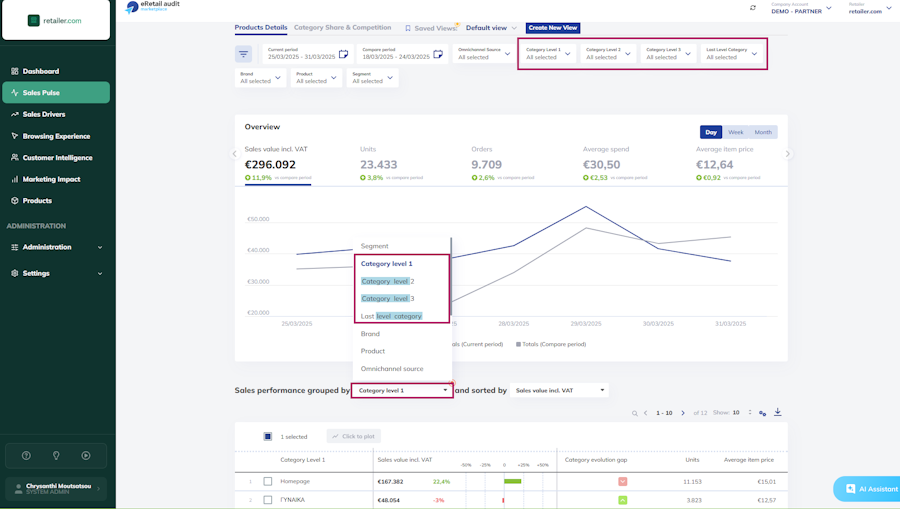Open the AI Assistant button
The width and height of the screenshot is (900, 509).
[869, 489]
